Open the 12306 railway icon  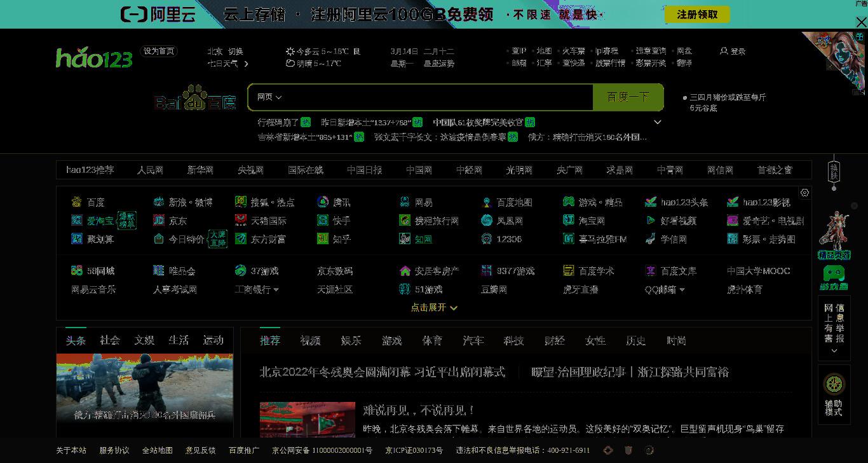(487, 239)
